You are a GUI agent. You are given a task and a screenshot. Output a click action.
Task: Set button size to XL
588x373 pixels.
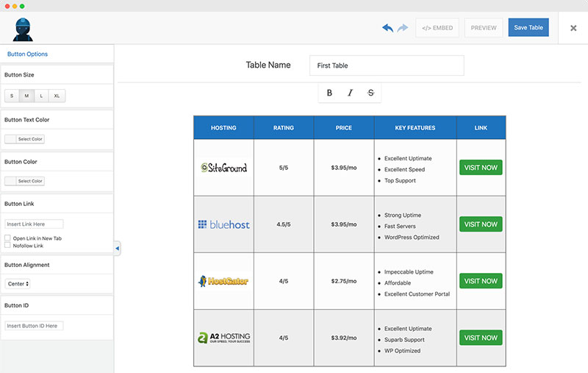pos(57,96)
